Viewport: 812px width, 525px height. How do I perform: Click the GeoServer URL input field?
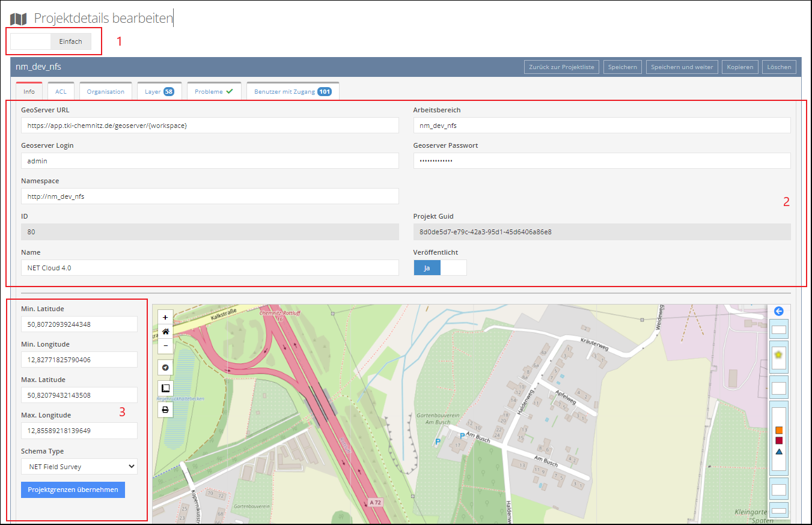coord(210,126)
